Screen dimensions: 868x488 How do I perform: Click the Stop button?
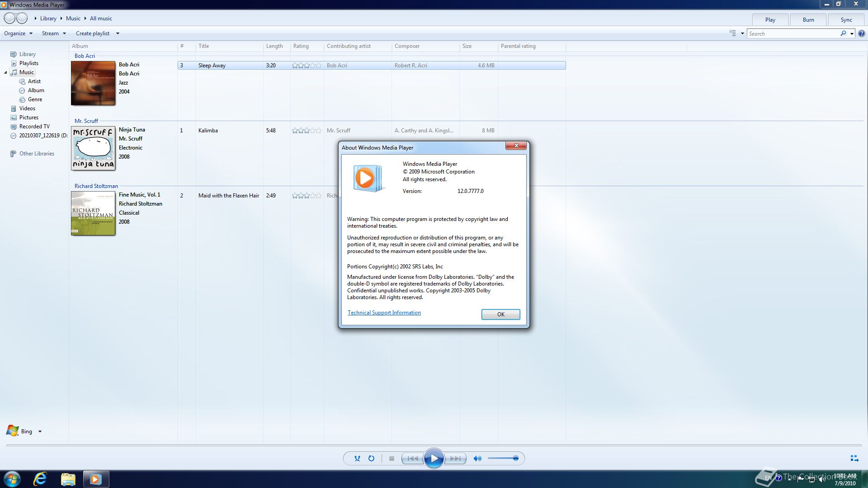(x=392, y=458)
